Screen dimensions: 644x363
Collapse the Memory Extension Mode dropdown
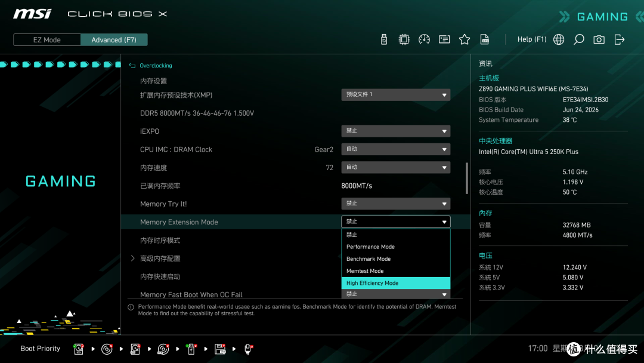point(395,222)
